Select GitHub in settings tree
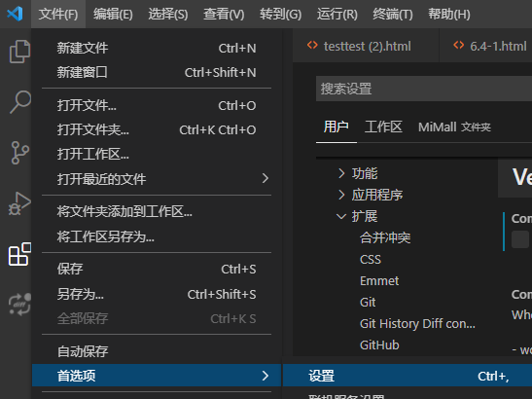The width and height of the screenshot is (532, 399). [x=379, y=345]
